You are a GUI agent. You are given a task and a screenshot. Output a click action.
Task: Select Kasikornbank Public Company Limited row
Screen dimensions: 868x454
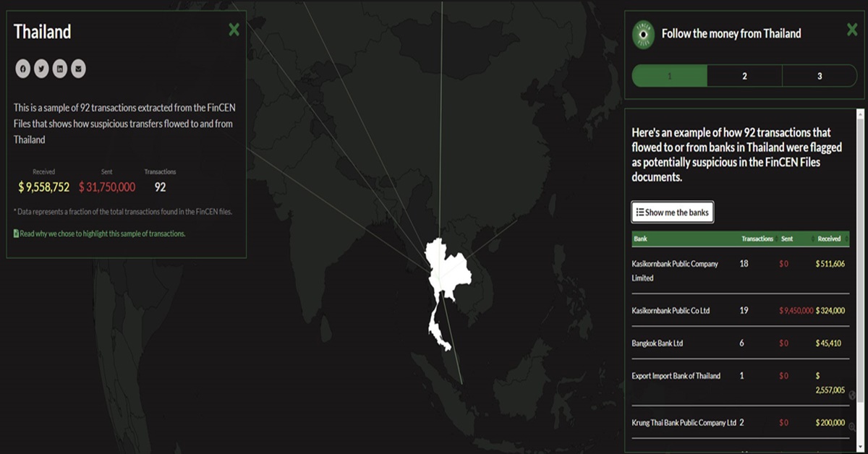740,270
